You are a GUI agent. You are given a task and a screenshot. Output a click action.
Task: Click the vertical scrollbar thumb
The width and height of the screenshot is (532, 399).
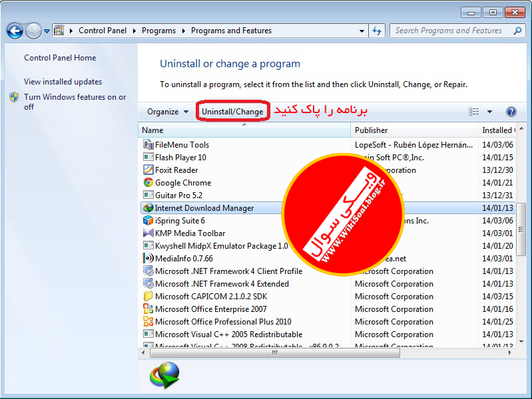tap(521, 229)
